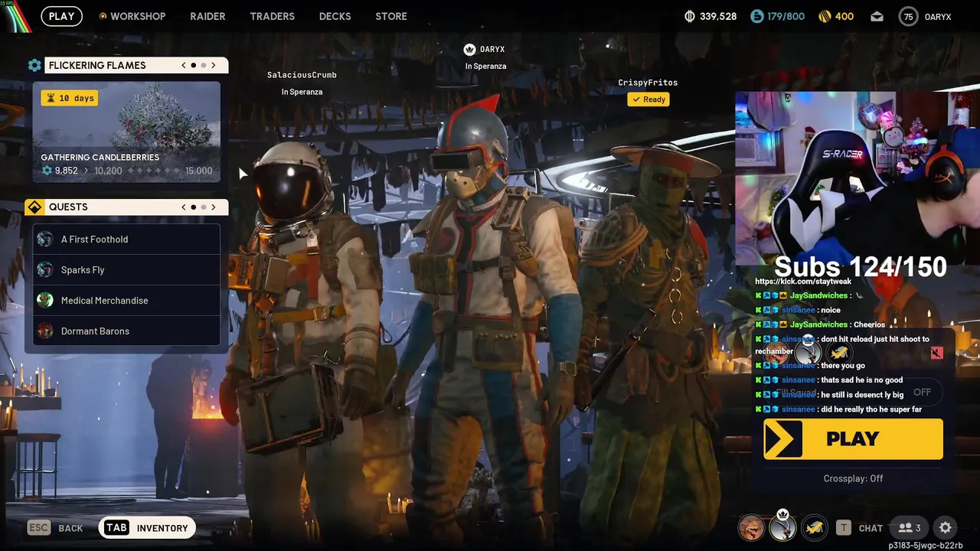Open the Sparks Fly quest
Screen dimensions: 980x551
click(x=126, y=270)
